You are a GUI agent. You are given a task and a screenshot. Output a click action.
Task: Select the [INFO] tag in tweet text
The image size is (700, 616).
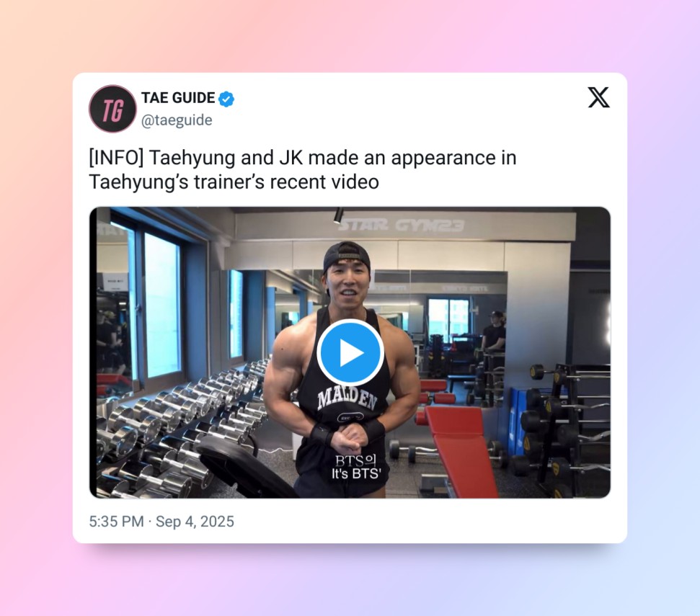click(116, 158)
